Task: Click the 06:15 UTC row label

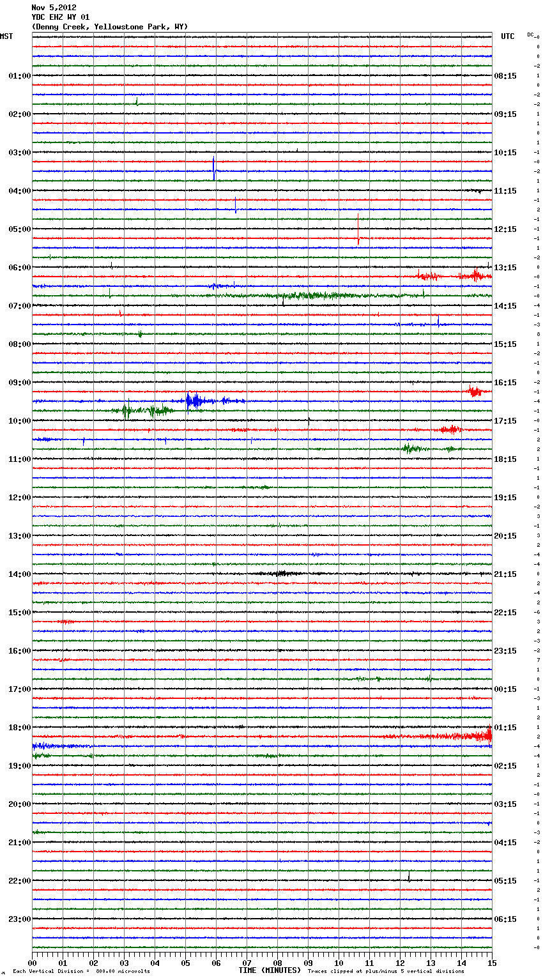Action: (x=505, y=919)
